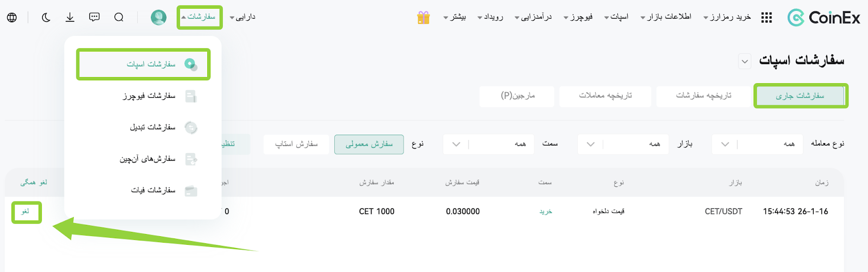Click the search magnifier icon
The image size is (868, 272).
[119, 17]
